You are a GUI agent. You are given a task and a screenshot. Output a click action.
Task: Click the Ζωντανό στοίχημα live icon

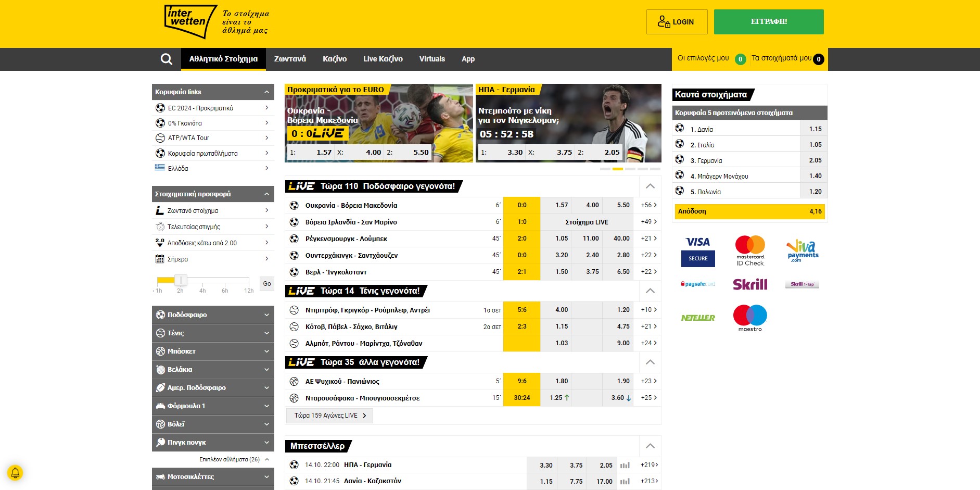click(160, 211)
